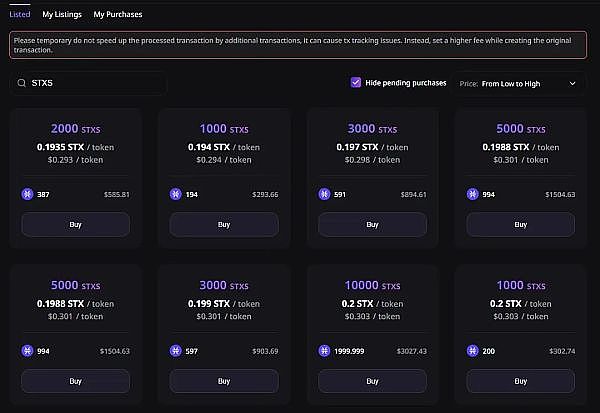Buy the 10000 STXS listing
600x413 pixels.
click(x=372, y=381)
